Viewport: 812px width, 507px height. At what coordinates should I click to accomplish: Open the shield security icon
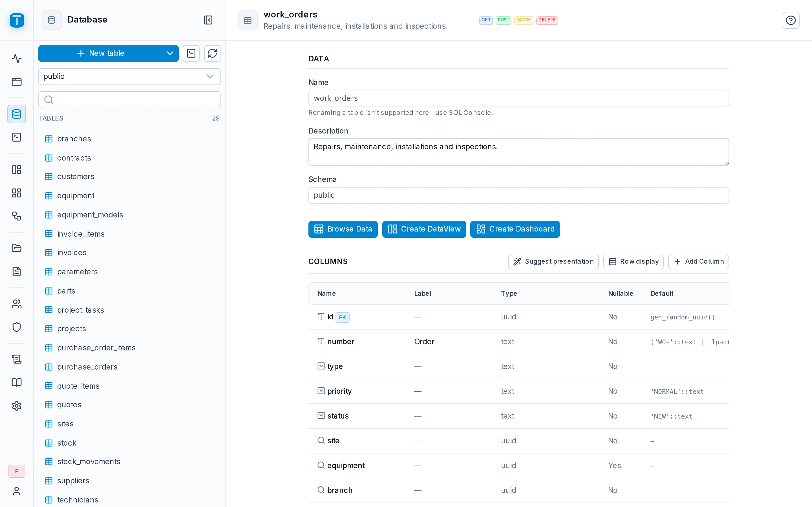coord(17,327)
